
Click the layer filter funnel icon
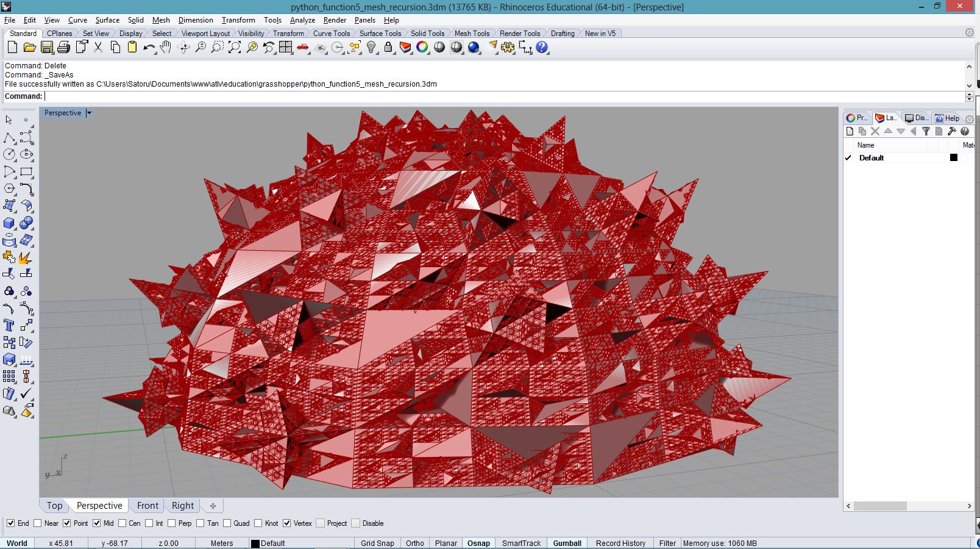tap(926, 131)
